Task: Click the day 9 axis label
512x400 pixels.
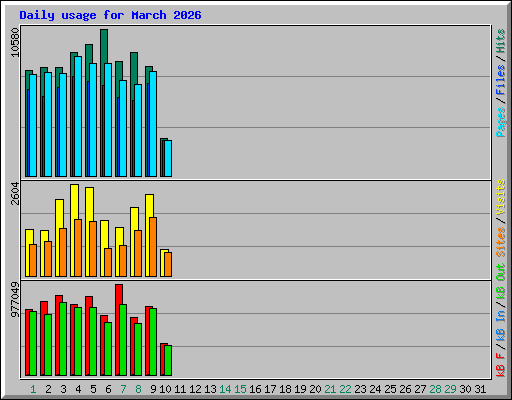Action: pyautogui.click(x=153, y=389)
